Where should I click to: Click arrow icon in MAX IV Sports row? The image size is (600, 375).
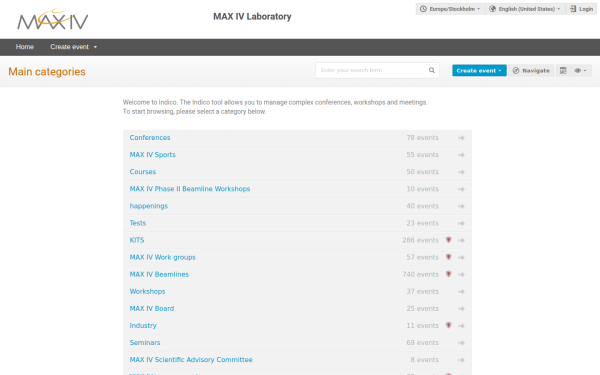click(461, 155)
